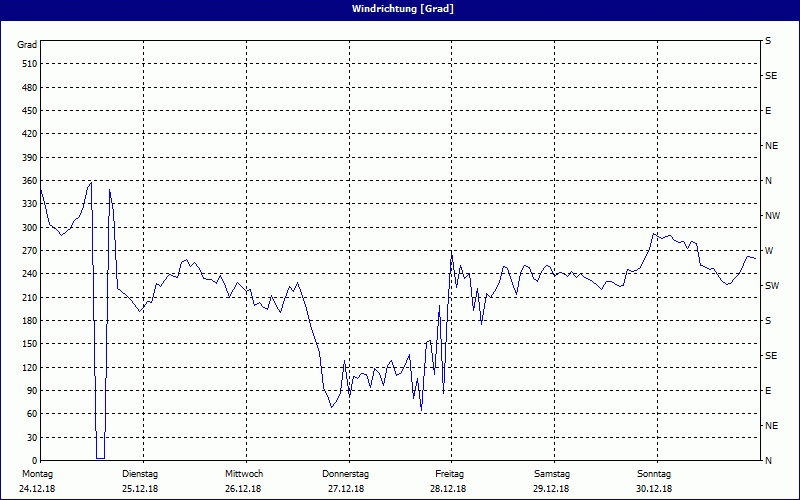Click the 60 y-axis label
Viewport: 800px width, 500px height.
click(32, 414)
